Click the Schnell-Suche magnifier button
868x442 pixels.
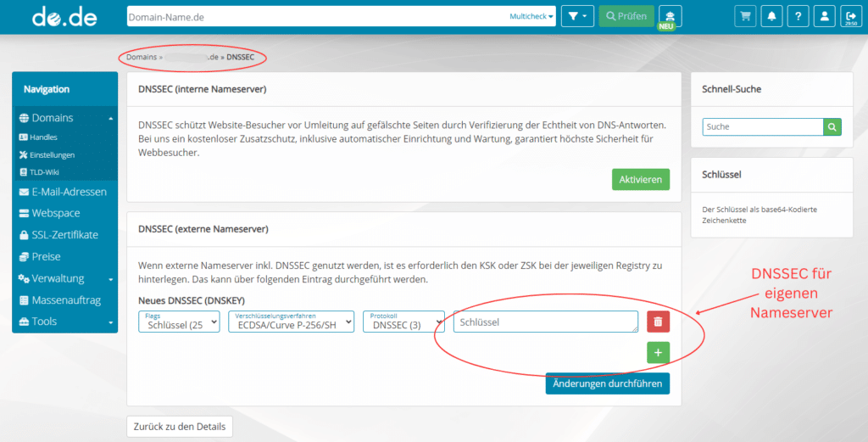point(832,127)
